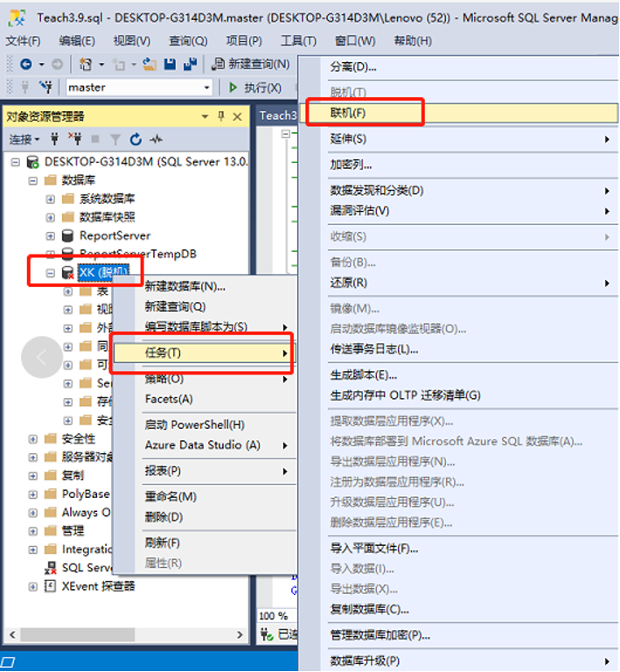Choose 重命名(M) from context menu
Image resolution: width=620 pixels, height=672 pixels.
tap(171, 497)
